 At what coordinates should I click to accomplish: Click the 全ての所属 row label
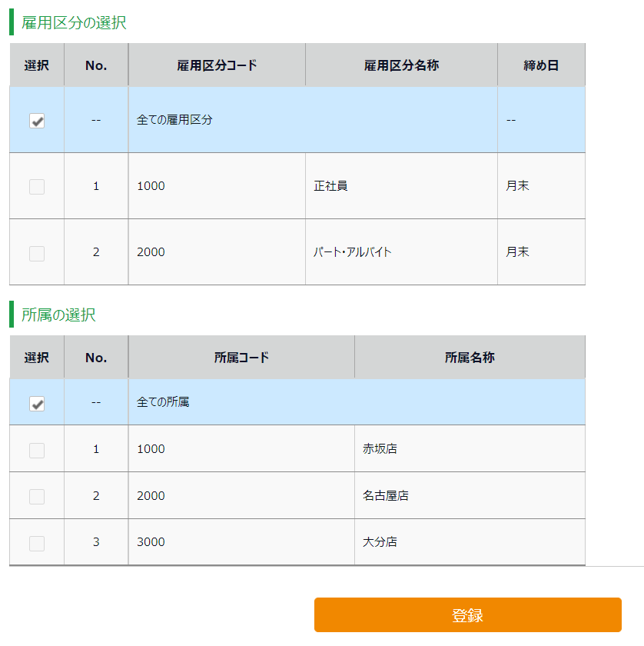(x=163, y=402)
